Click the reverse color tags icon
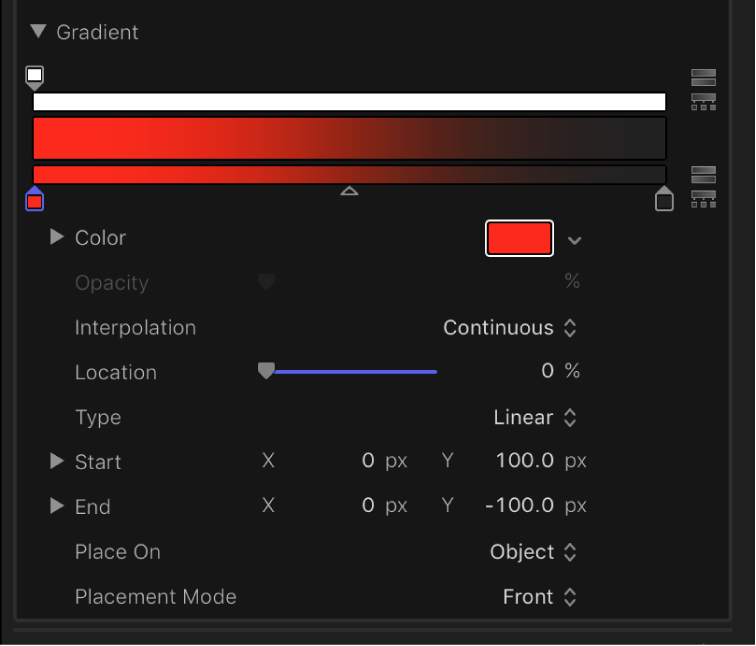This screenshot has width=756, height=646. [x=703, y=175]
